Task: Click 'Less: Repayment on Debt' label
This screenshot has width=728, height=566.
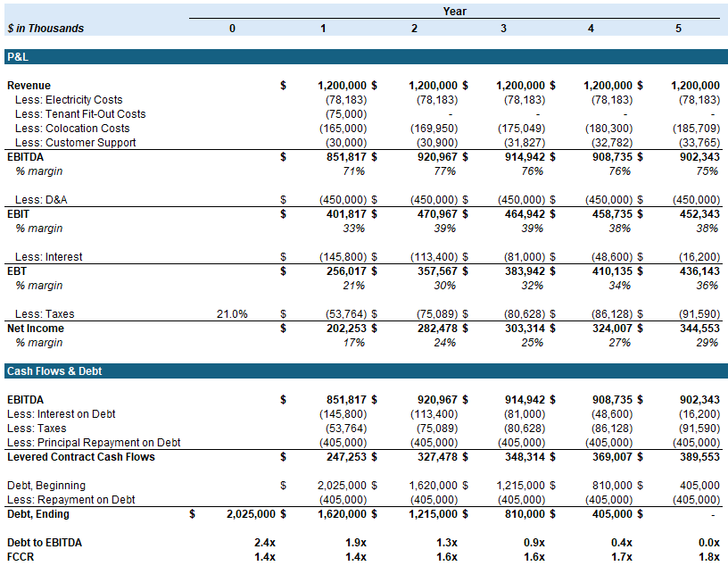Action: [71, 500]
